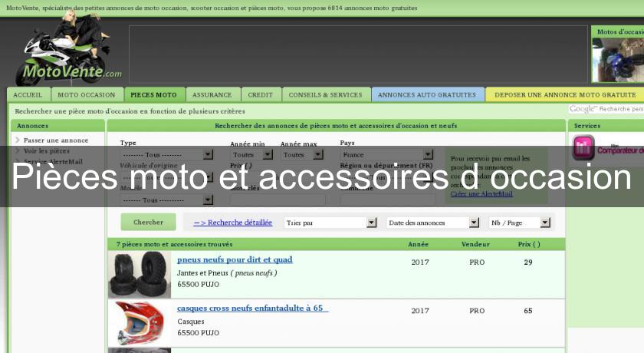The image size is (644, 353).
Task: Click the tires thumbnail image
Action: (x=140, y=275)
